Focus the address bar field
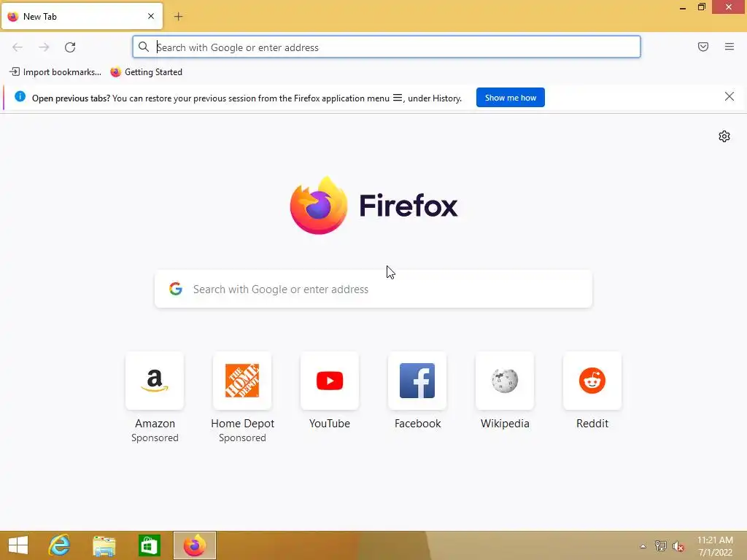Screen dimensions: 747x560 click(x=387, y=47)
